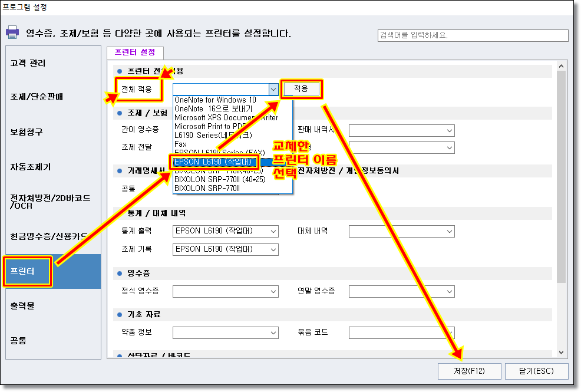Viewport: 581px width, 392px height.
Task: Switch to the 프린터 설정 tab
Action: [134, 52]
